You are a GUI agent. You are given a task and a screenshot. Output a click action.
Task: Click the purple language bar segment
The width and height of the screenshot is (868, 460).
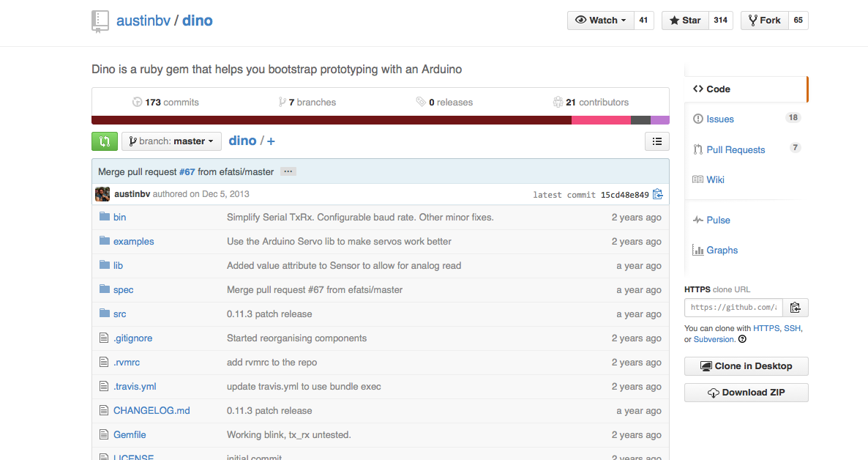click(x=660, y=120)
